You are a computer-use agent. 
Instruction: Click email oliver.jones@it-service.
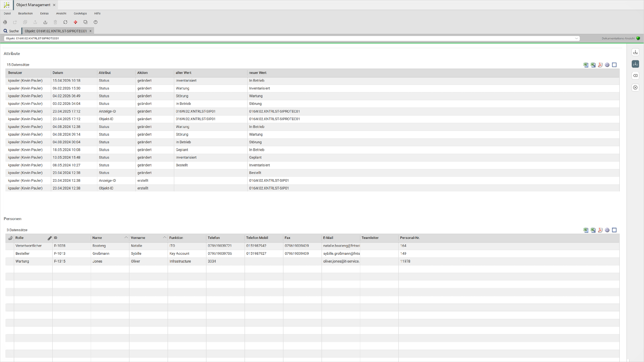click(x=341, y=261)
